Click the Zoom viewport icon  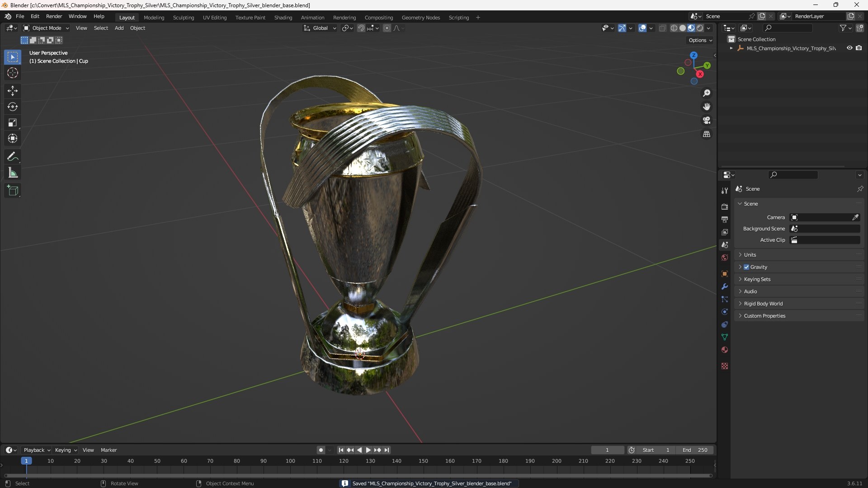[x=707, y=93]
